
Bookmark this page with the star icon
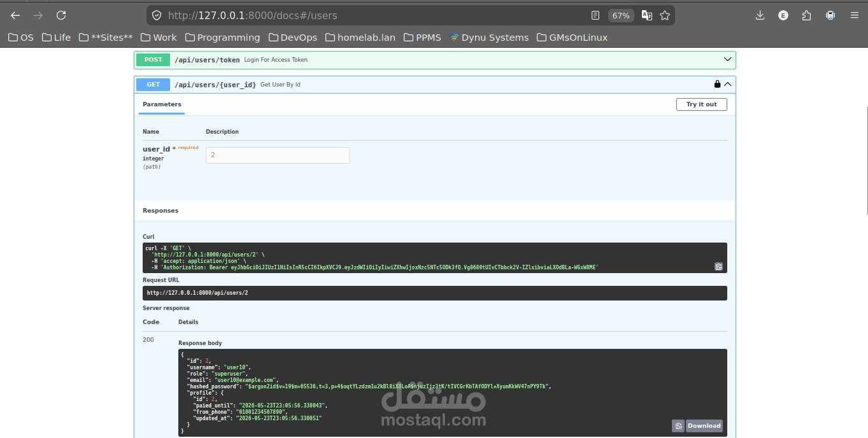pyautogui.click(x=665, y=15)
